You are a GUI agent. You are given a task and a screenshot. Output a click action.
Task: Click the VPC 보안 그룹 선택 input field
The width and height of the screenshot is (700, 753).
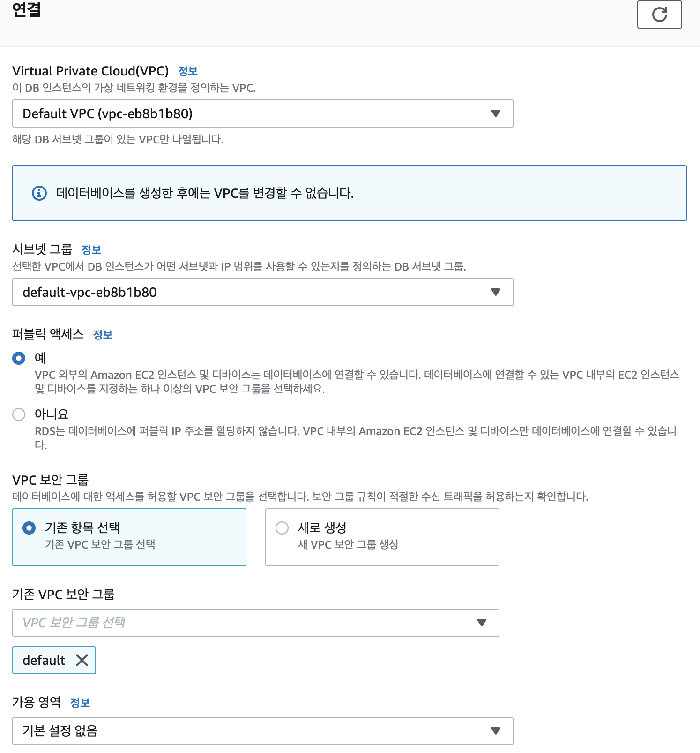tap(244, 623)
